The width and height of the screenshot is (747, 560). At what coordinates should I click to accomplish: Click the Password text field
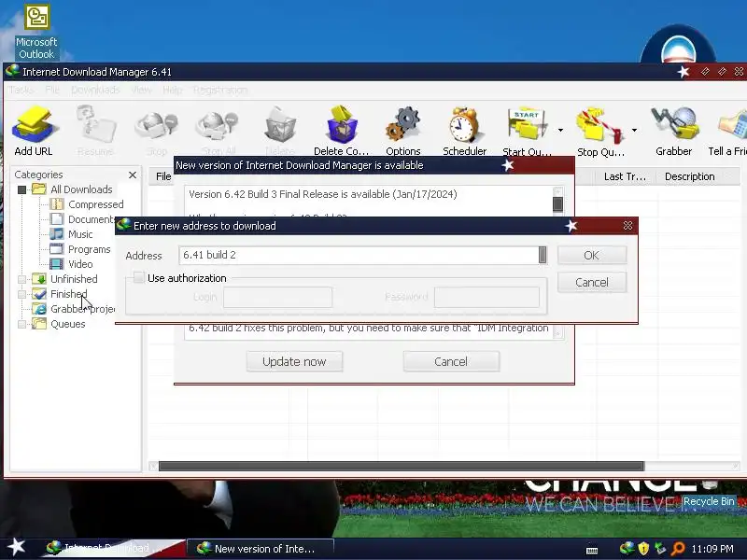coord(486,297)
